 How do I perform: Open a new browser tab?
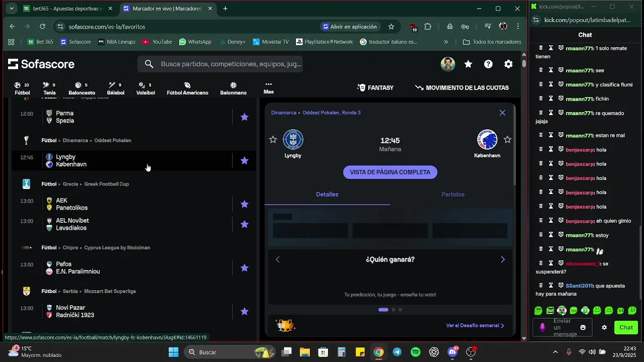point(225,9)
